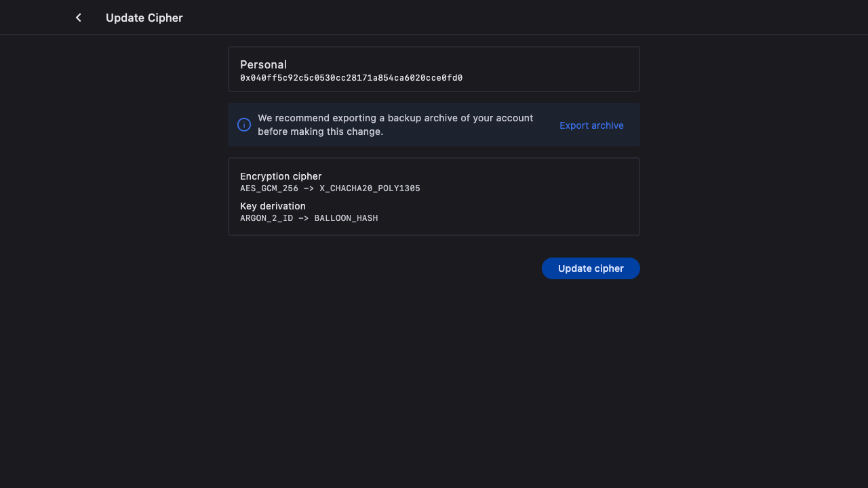Click the arrow between ARGON_2_ID and BALLOON_HASH
This screenshot has height=488, width=868.
click(x=304, y=218)
